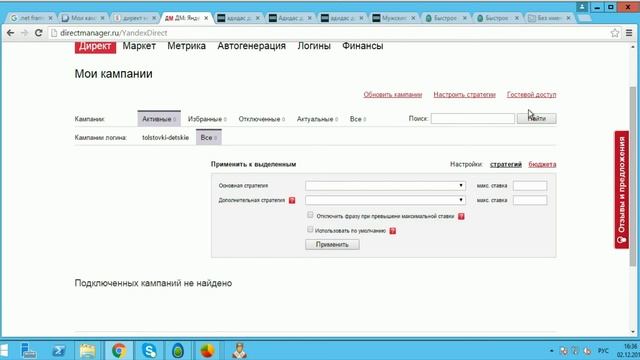
Task: Switch to the Мои кам browser tab
Action: (x=82, y=18)
